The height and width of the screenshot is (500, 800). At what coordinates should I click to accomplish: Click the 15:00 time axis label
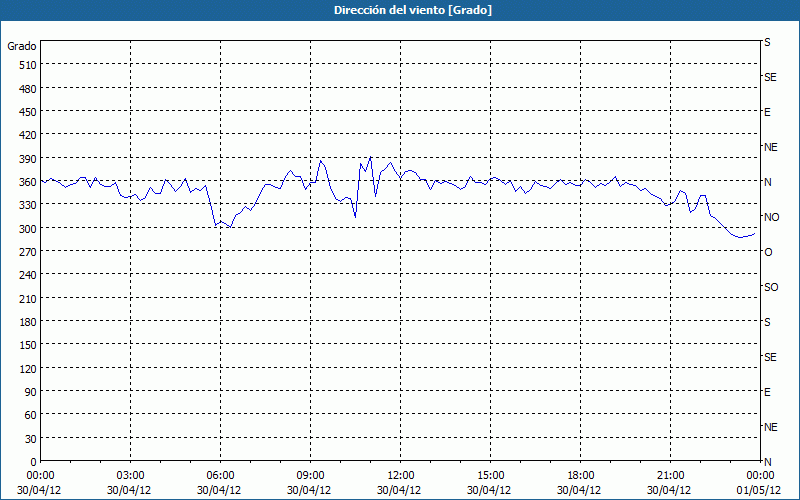pos(490,476)
